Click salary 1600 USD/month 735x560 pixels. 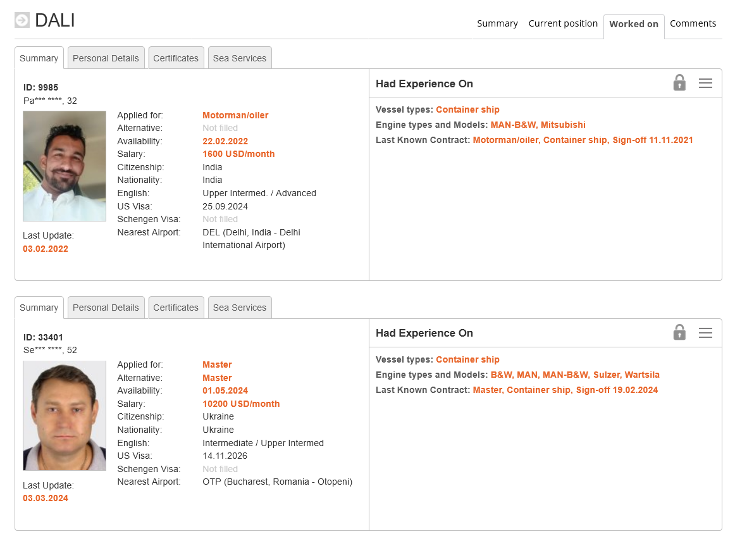coord(238,154)
